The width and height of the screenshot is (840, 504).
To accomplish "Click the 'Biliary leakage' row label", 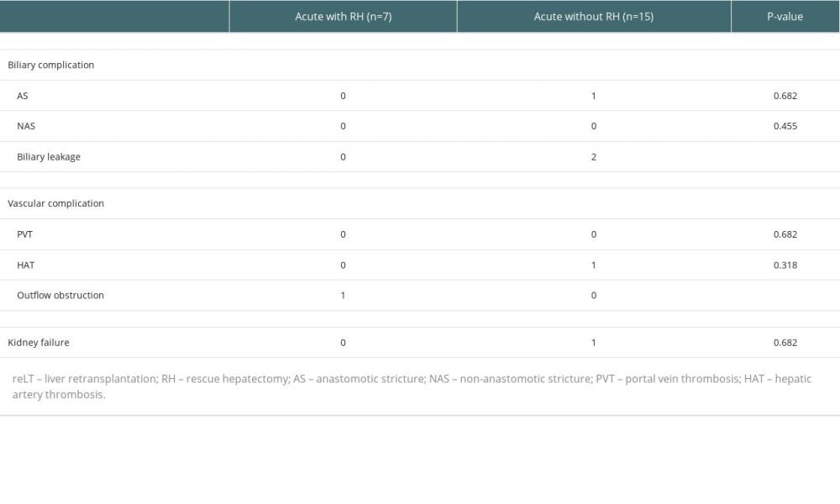I will coord(49,156).
